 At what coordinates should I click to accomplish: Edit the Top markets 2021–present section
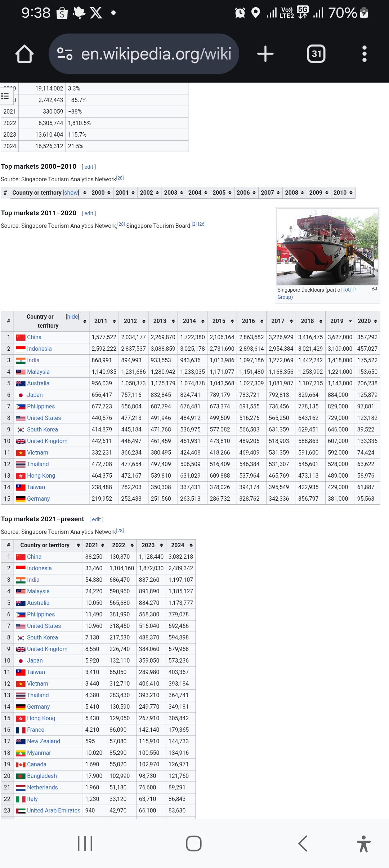97,519
